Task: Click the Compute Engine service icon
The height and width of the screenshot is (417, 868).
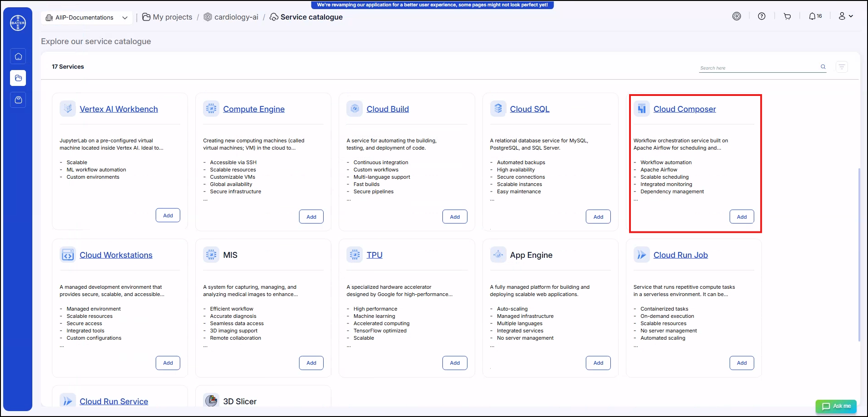Action: [x=211, y=109]
